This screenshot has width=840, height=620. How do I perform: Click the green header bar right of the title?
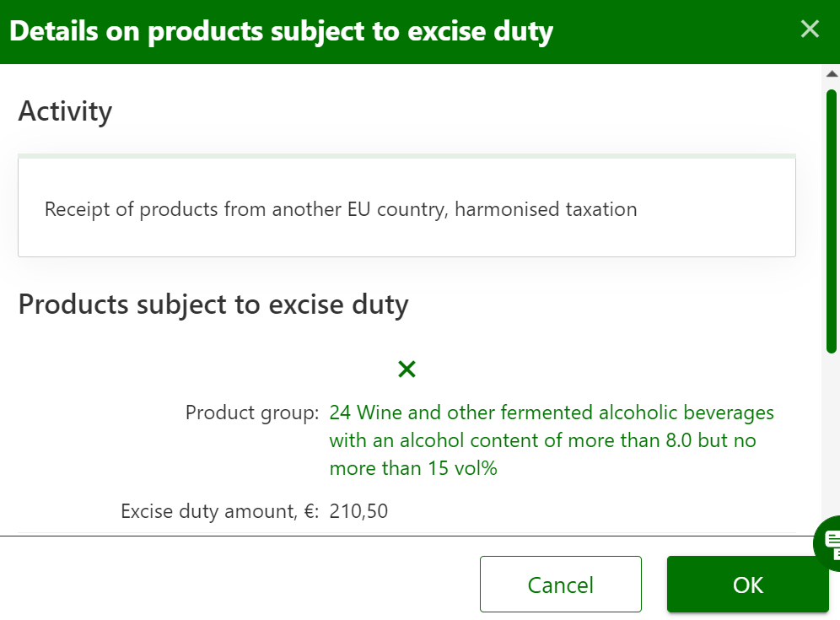click(x=675, y=31)
